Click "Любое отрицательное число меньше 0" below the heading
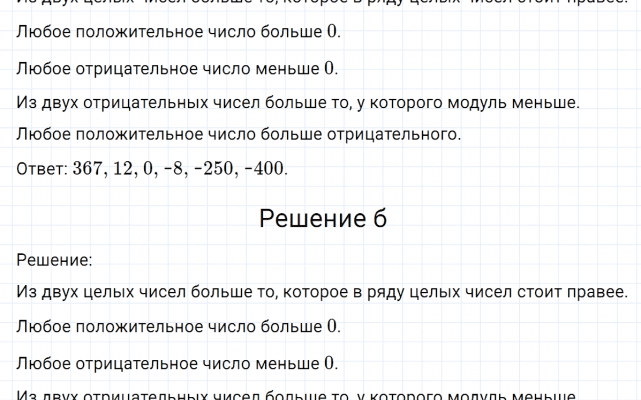Screen dimensions: 641x400 tap(177, 361)
